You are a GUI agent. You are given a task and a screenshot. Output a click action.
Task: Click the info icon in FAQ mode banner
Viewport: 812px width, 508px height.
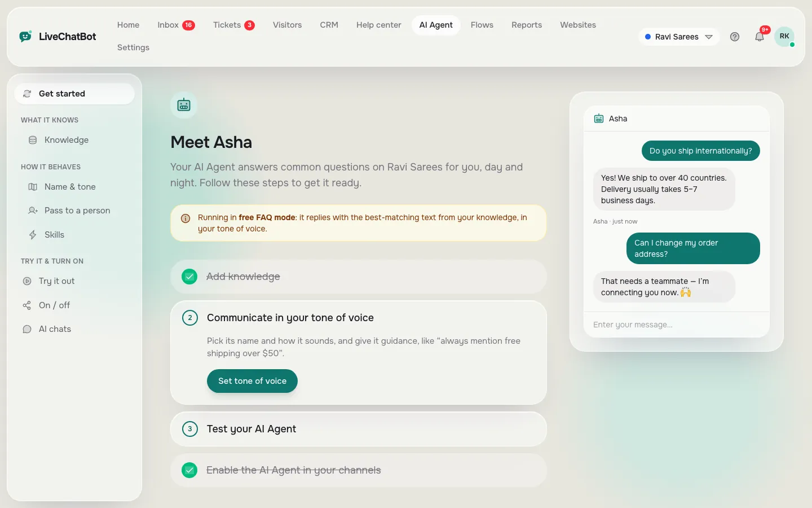click(x=185, y=218)
